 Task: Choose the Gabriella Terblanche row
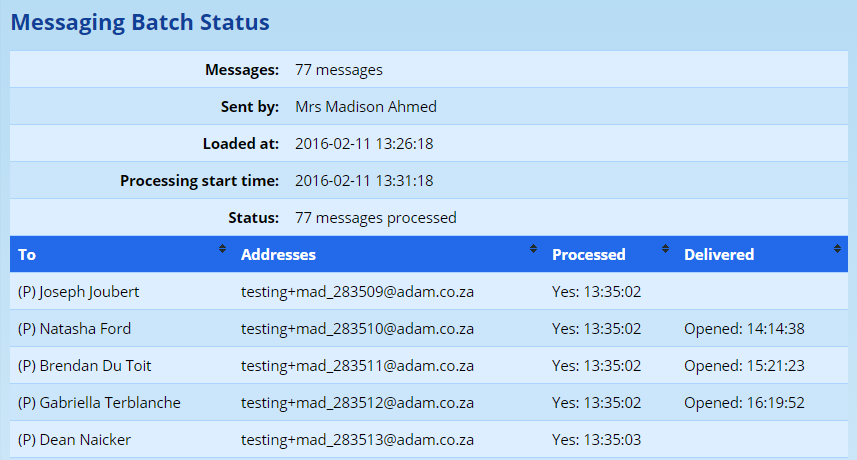point(99,403)
